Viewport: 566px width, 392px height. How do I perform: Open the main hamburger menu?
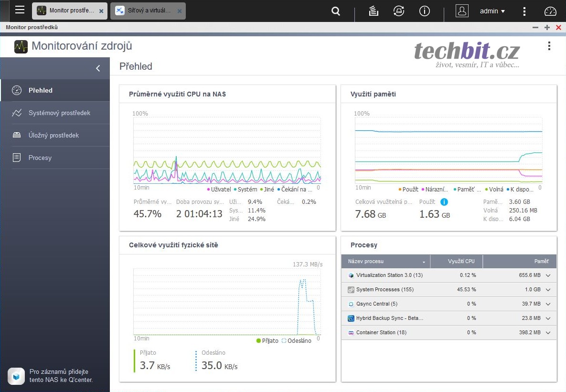click(20, 11)
